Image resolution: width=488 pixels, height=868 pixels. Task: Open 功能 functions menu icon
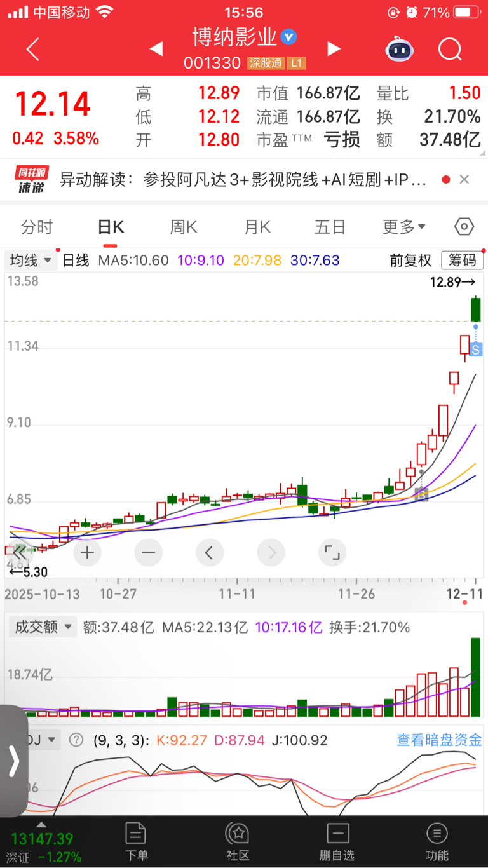tap(437, 841)
